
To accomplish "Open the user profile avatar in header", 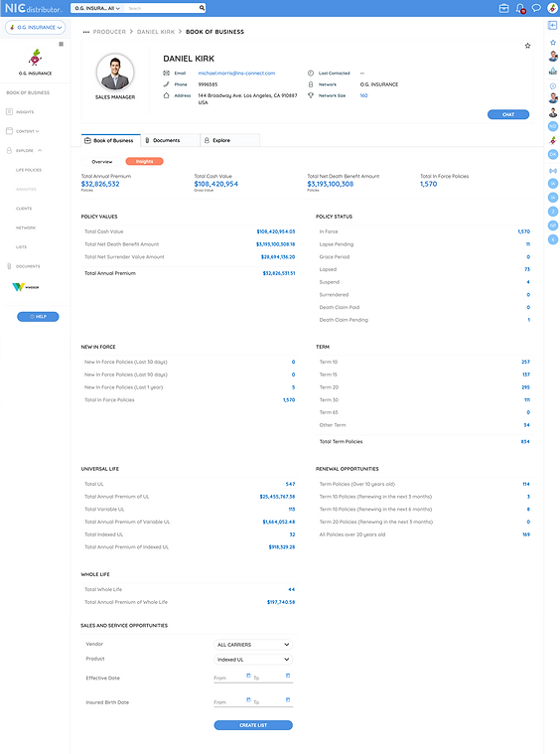I will (552, 8).
